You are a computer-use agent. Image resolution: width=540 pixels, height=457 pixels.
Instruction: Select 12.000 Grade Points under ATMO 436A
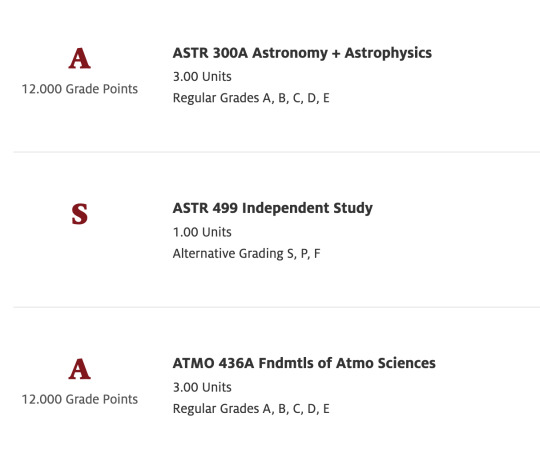coord(80,399)
